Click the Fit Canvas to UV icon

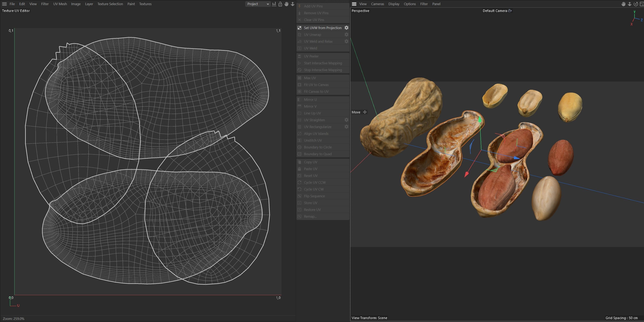pos(300,92)
